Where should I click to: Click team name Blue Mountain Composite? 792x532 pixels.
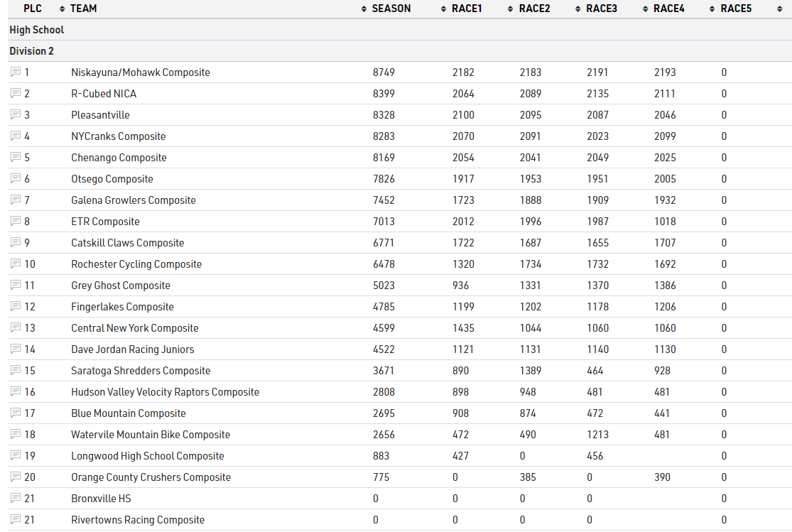pos(129,413)
